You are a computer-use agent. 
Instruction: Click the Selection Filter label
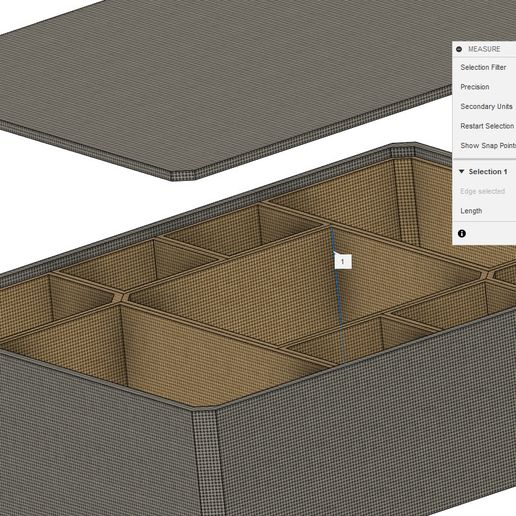tap(483, 67)
